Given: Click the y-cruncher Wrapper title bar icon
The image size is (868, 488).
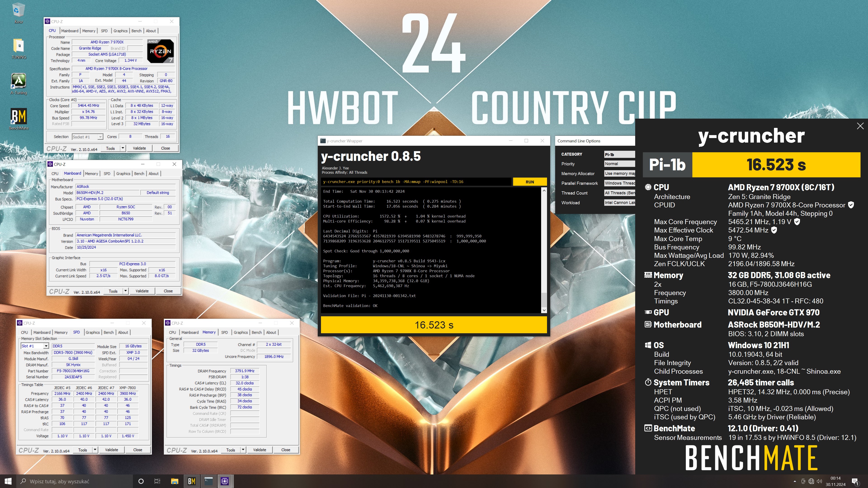Looking at the screenshot, I should (x=323, y=141).
